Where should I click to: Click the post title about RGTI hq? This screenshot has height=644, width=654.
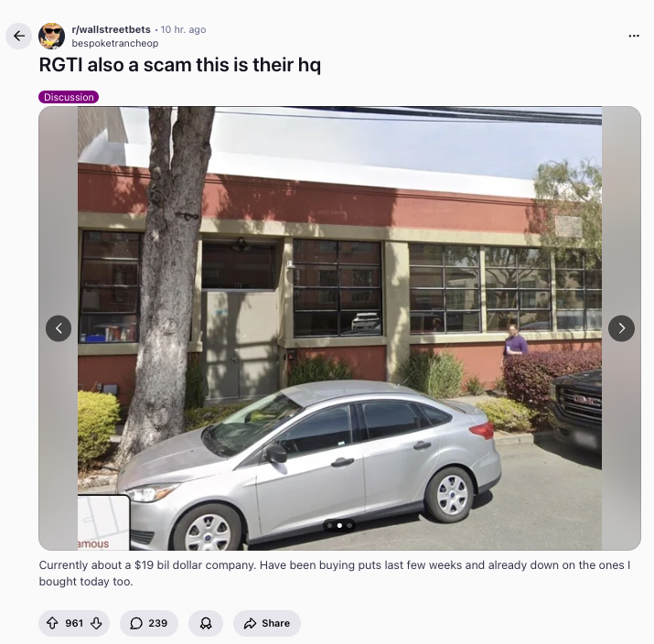click(180, 65)
